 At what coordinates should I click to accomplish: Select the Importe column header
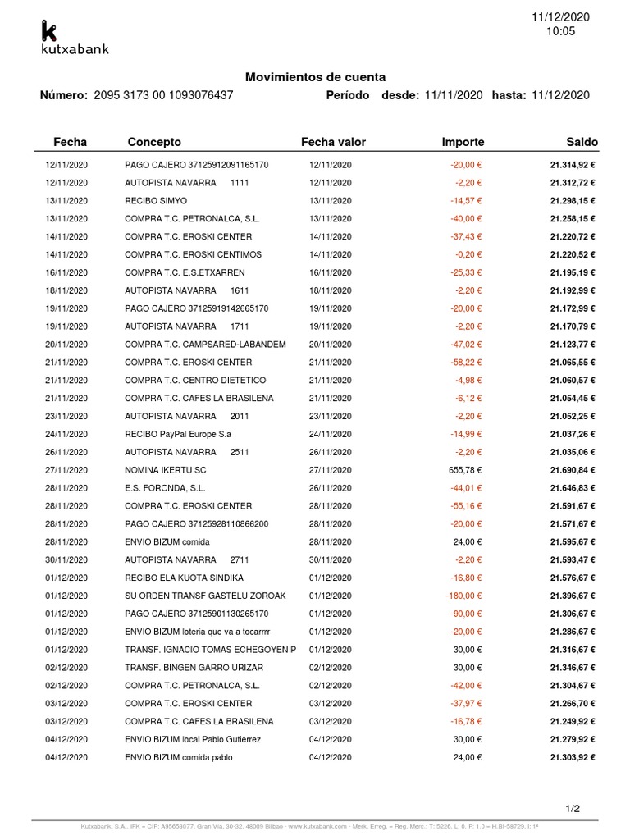[x=463, y=142]
